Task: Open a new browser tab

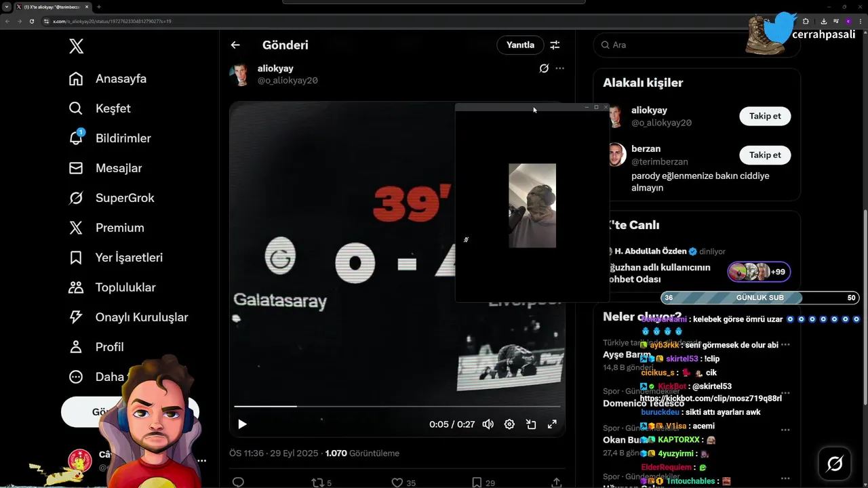Action: tap(99, 7)
